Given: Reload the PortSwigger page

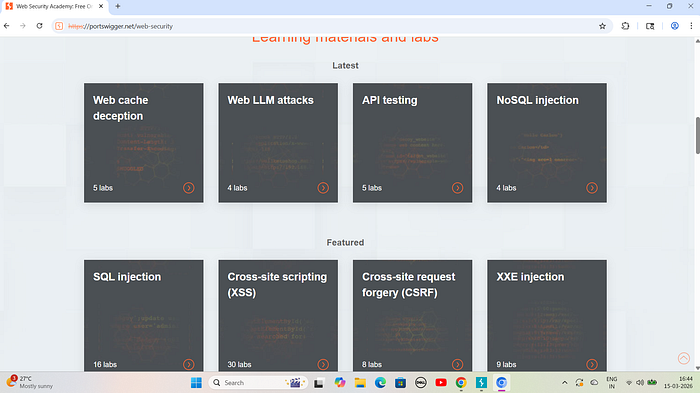Looking at the screenshot, I should coord(39,26).
